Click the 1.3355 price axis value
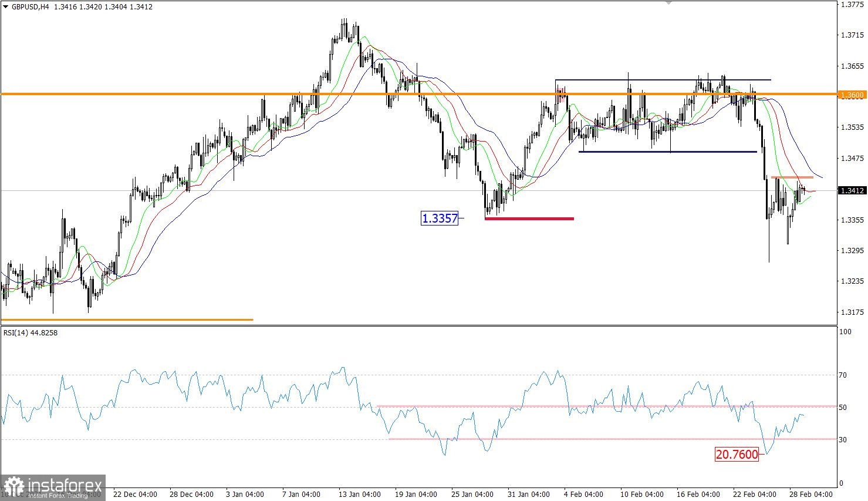This screenshot has height=501, width=868. pyautogui.click(x=852, y=220)
